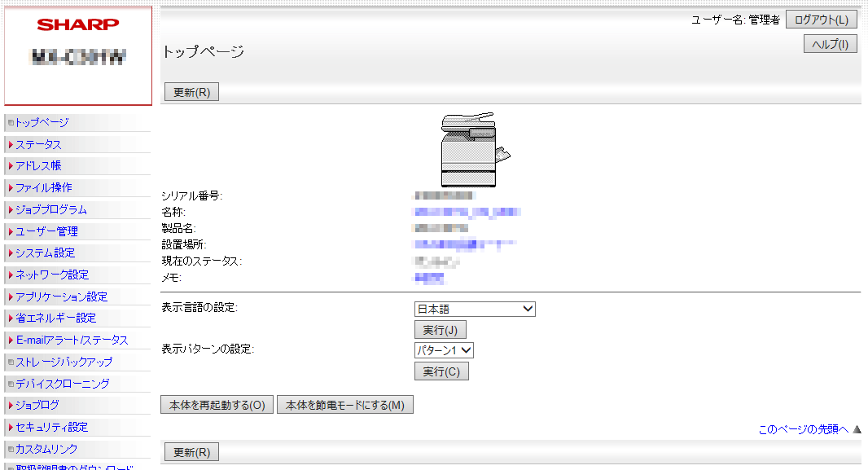Viewport: 868px width, 470px height.
Task: Expand the ステータス menu arrow
Action: click(10, 145)
